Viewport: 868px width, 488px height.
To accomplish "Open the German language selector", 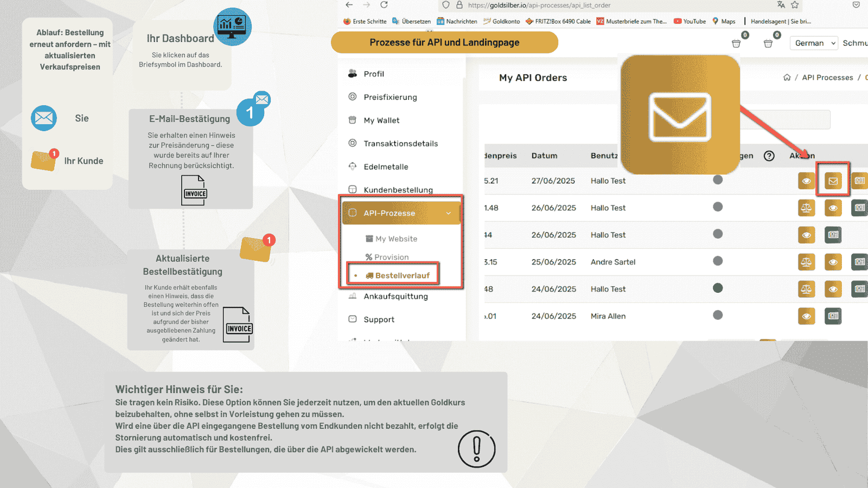I will (x=813, y=43).
